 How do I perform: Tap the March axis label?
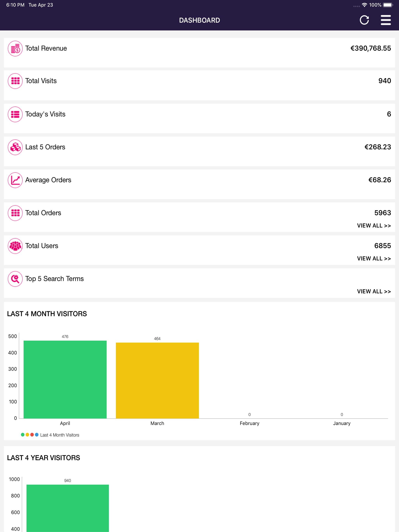coord(157,423)
